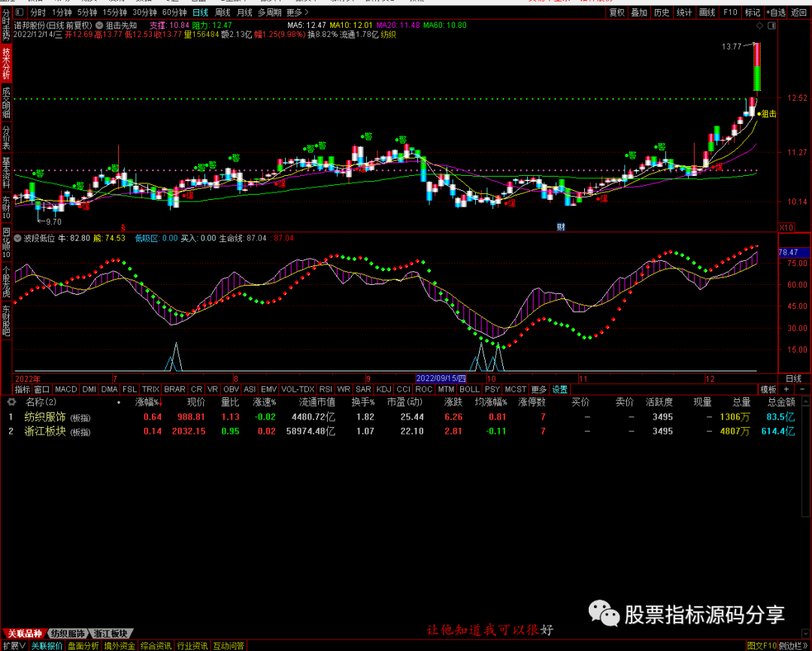Open the 盘面分析 bottom link
The image size is (812, 651).
(x=83, y=646)
